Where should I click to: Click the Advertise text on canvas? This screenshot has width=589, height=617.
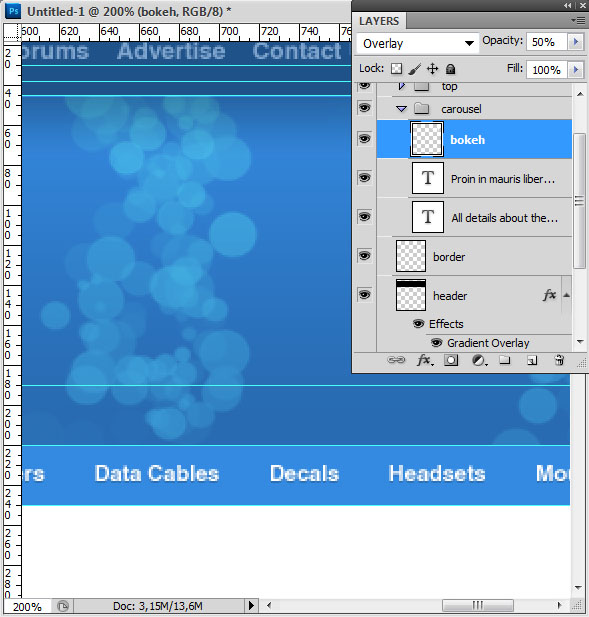tap(171, 52)
